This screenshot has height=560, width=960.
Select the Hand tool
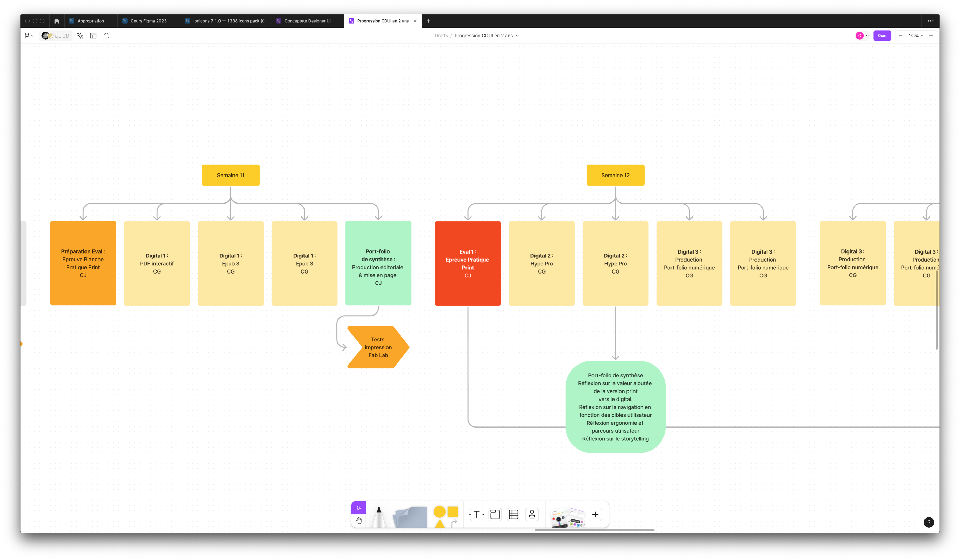click(358, 520)
